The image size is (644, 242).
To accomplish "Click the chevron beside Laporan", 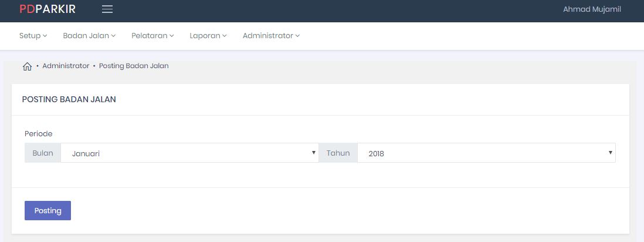I will [x=225, y=36].
